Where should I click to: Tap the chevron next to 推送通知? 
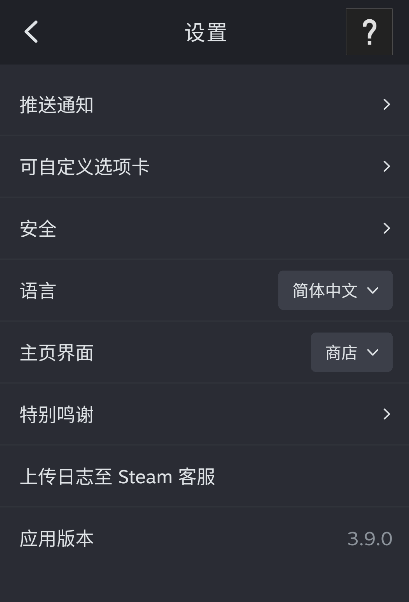(387, 104)
